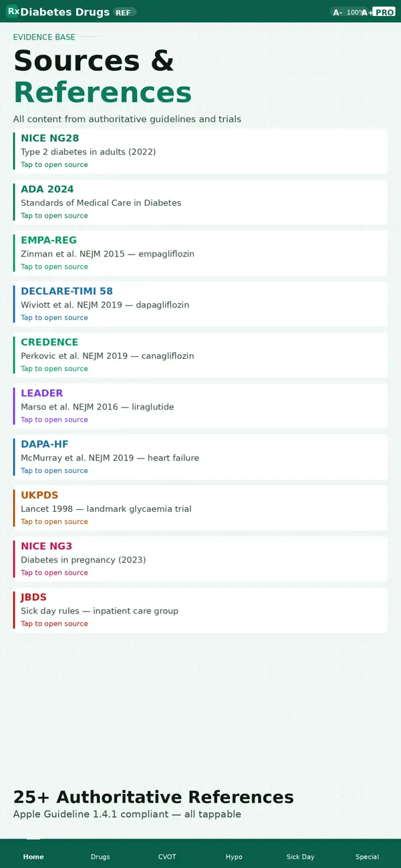This screenshot has height=868, width=401.
Task: Open the DECLARE-TIMI 58 trial reference
Action: [200, 304]
